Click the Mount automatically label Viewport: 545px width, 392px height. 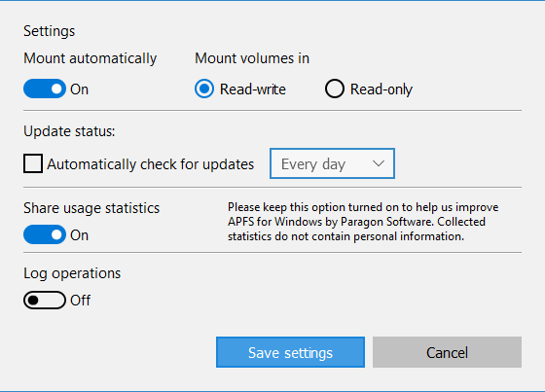90,58
